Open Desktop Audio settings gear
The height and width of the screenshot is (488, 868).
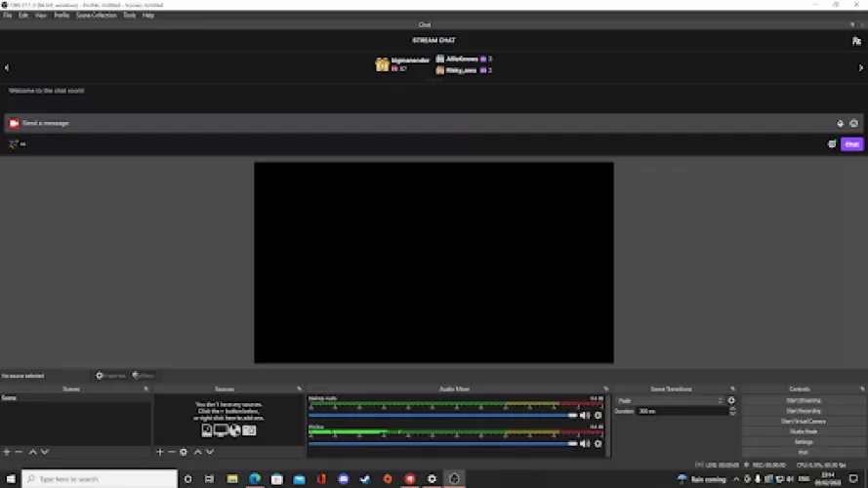coord(598,415)
